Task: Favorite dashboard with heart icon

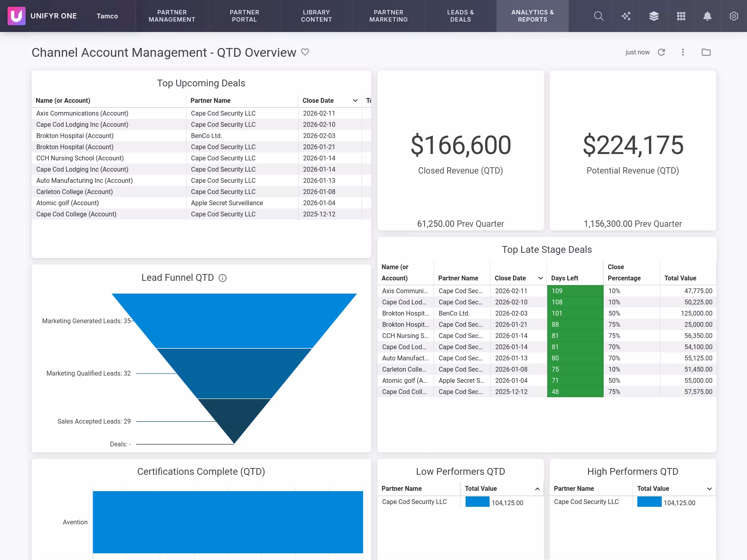Action: [305, 52]
